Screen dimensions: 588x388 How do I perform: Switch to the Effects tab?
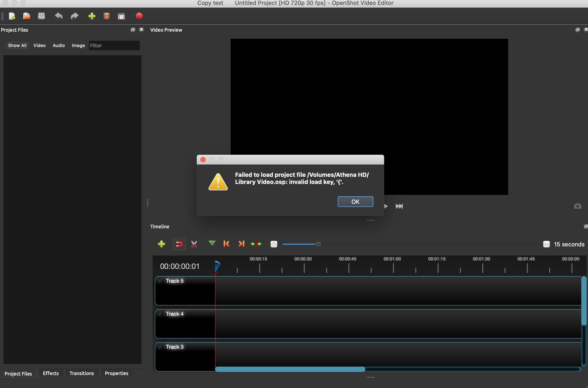click(51, 373)
